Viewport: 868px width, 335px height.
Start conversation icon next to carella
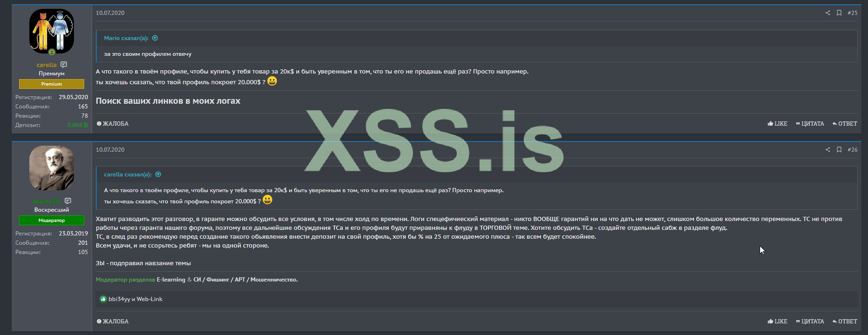click(x=64, y=65)
